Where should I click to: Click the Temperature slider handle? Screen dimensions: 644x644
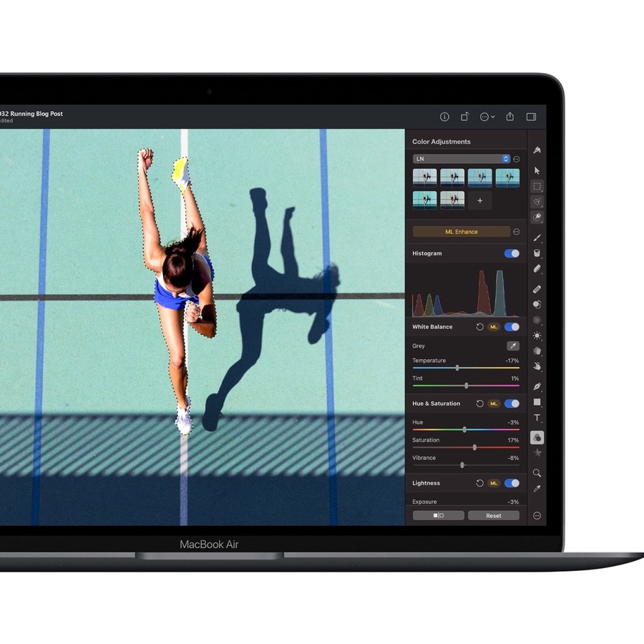[457, 368]
